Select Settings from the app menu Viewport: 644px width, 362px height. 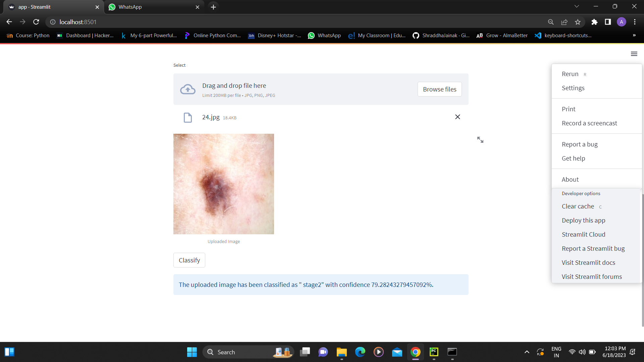point(573,88)
